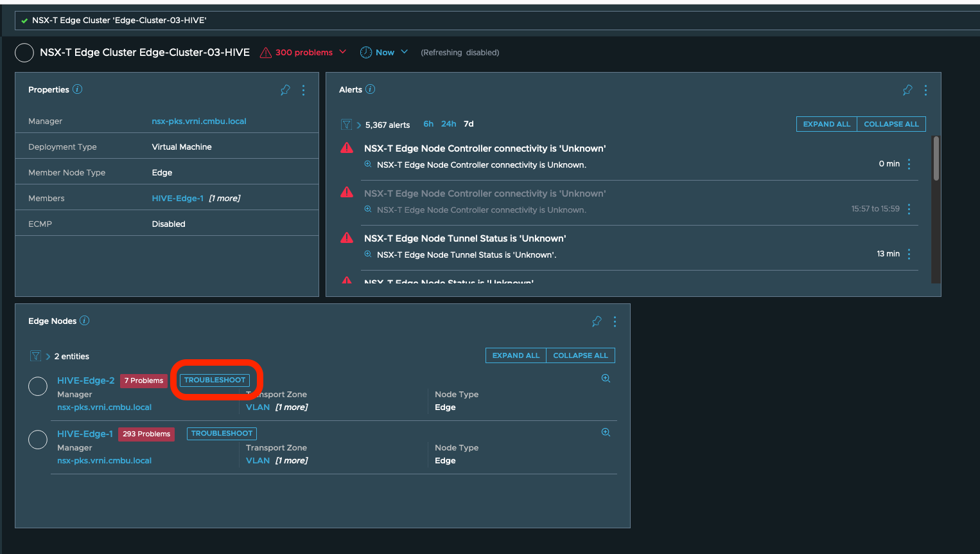Click the Alerts info icon
Image resolution: width=980 pixels, height=554 pixels.
click(370, 89)
